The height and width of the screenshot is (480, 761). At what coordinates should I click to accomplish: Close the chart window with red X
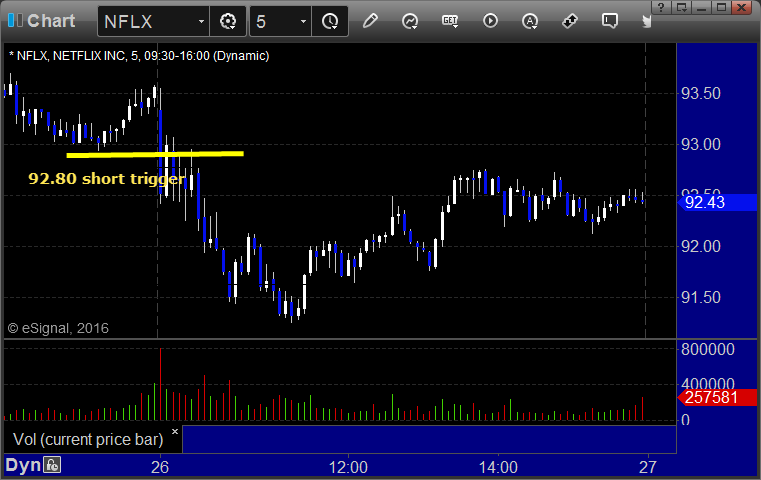tap(742, 7)
